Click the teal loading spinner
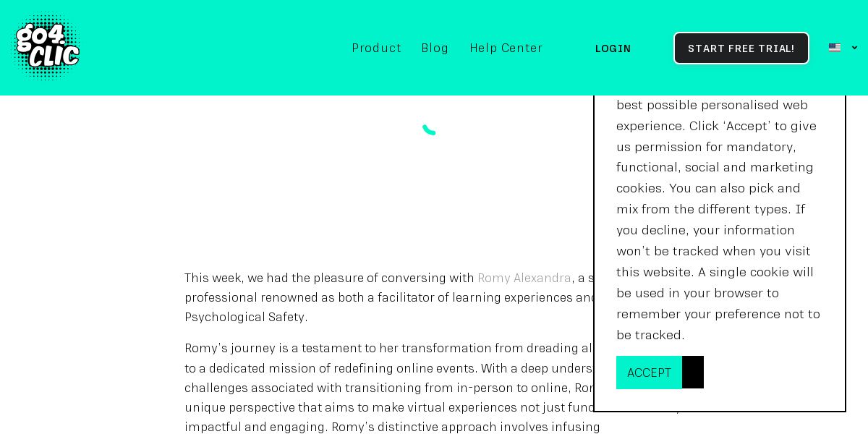This screenshot has height=434, width=868. (x=429, y=129)
